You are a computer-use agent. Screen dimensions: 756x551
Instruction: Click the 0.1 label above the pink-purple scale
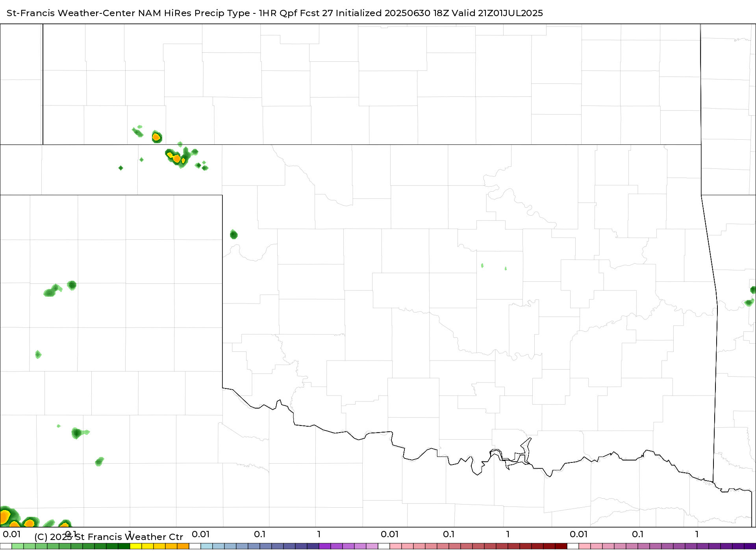point(638,534)
